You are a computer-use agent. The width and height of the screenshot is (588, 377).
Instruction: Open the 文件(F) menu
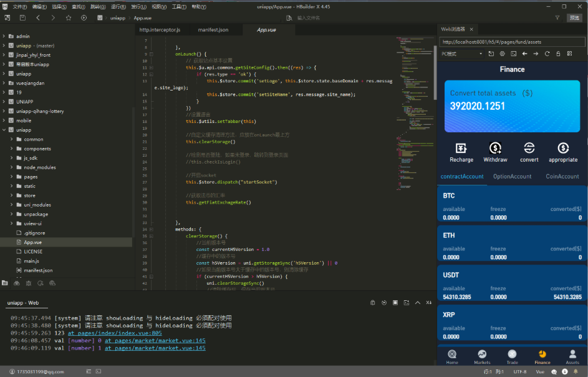(x=19, y=7)
